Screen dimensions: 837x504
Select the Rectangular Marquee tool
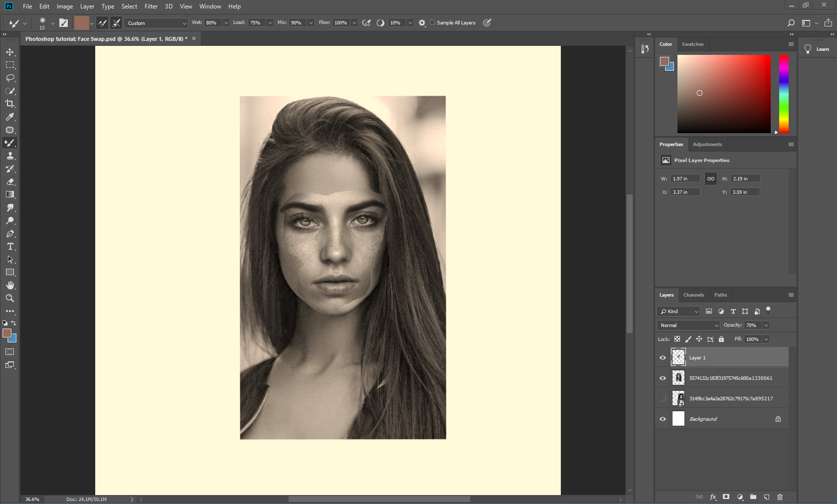[10, 65]
